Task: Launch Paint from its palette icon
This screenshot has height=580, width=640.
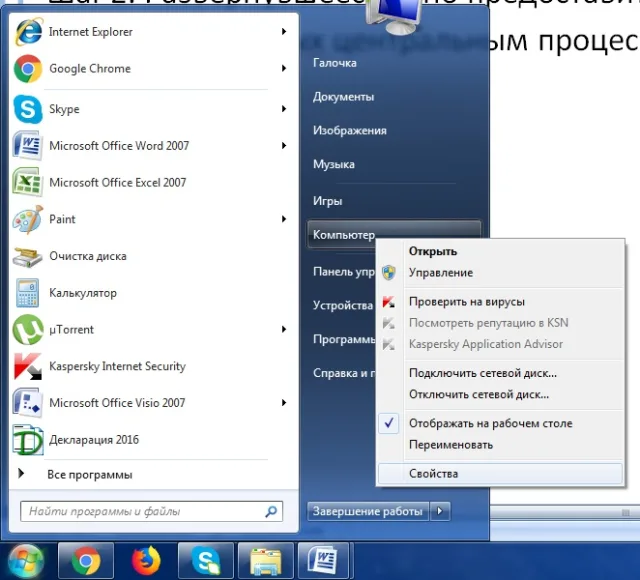Action: [28, 219]
